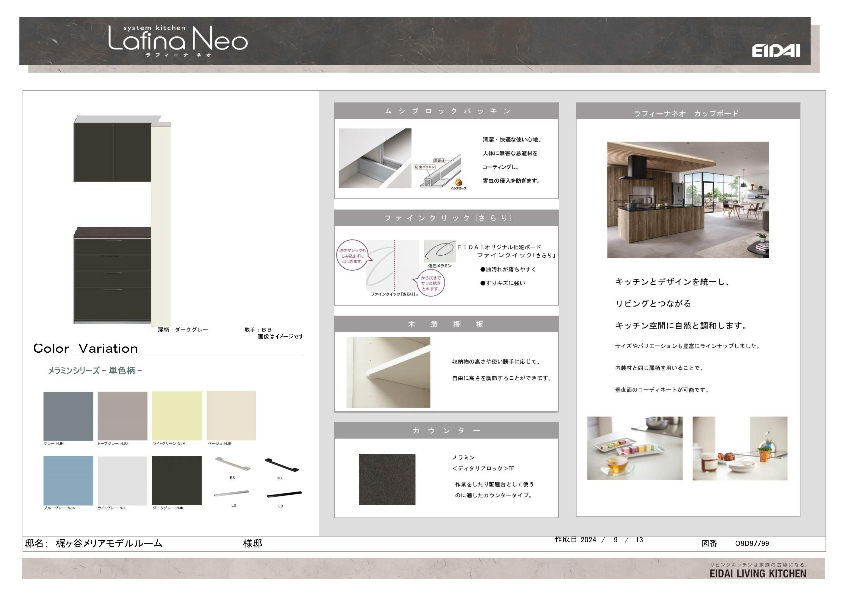Click the Lafina Neo system kitchen logo
This screenshot has height=614, width=868.
tap(178, 42)
